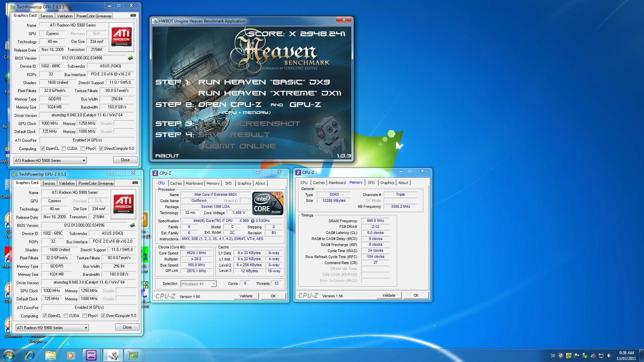Toggle PhysX checkbox in bottom GPU-Z

[x=85, y=316]
